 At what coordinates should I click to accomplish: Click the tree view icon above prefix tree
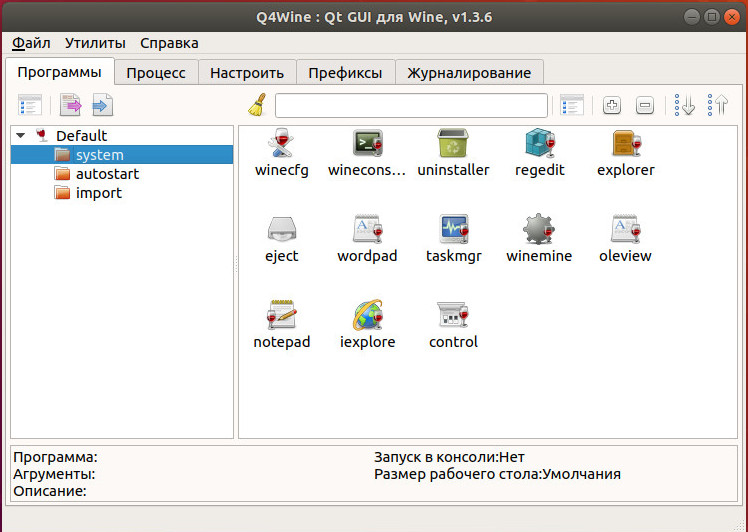(x=30, y=105)
